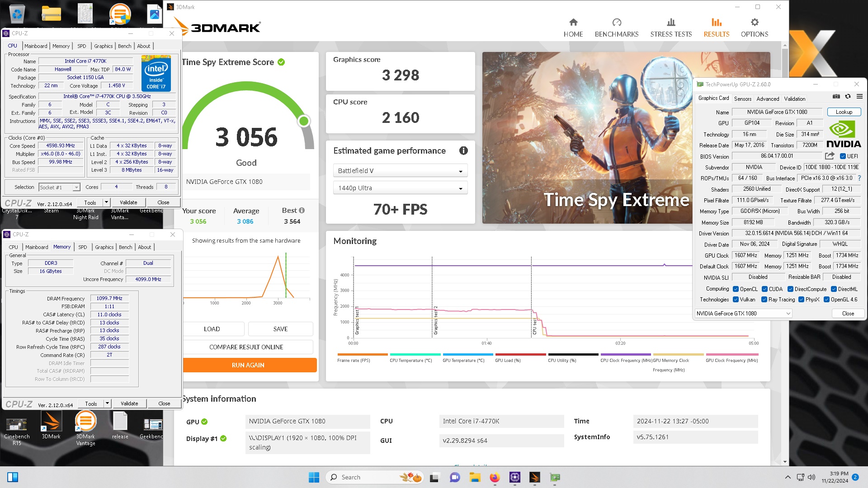Toggle the DirectML checkbox in GPU-Z
Screen dimensions: 868x488
pyautogui.click(x=834, y=289)
